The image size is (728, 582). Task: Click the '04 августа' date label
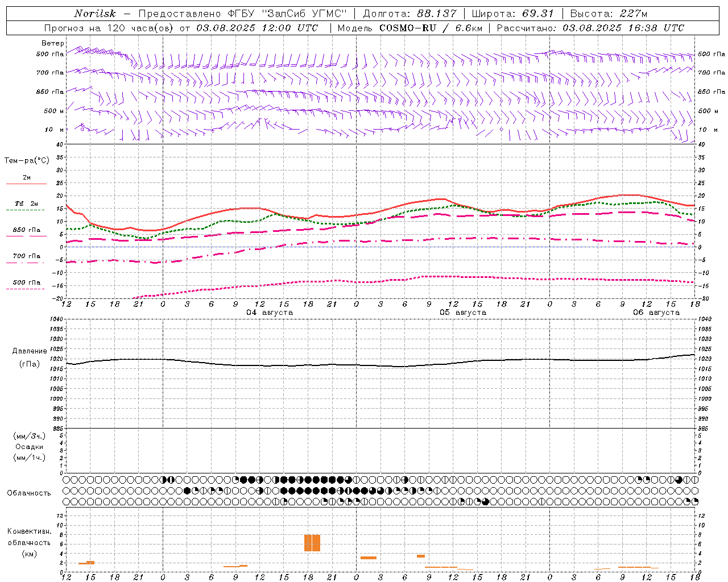pyautogui.click(x=270, y=313)
